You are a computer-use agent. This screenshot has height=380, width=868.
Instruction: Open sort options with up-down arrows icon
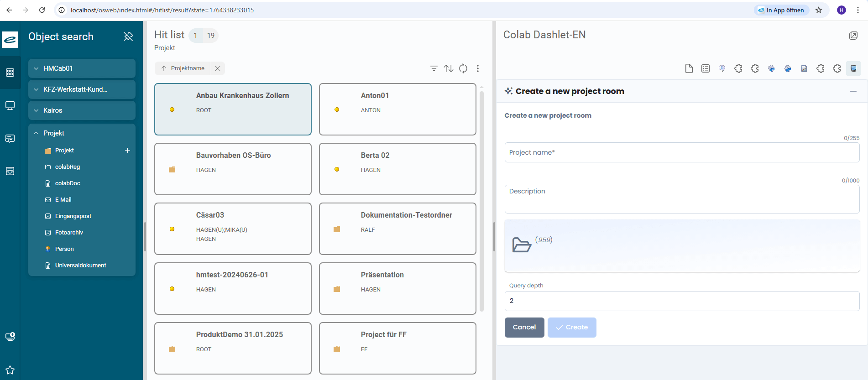[449, 68]
